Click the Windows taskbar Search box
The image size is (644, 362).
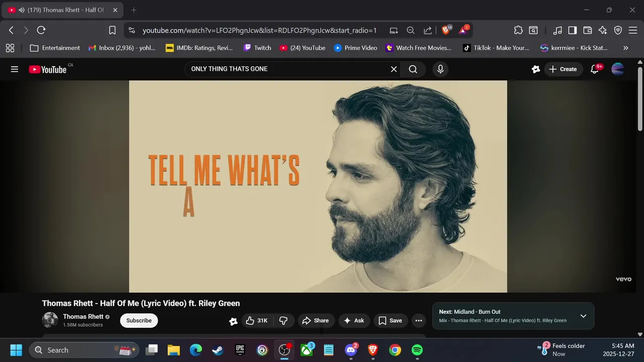[x=84, y=350]
